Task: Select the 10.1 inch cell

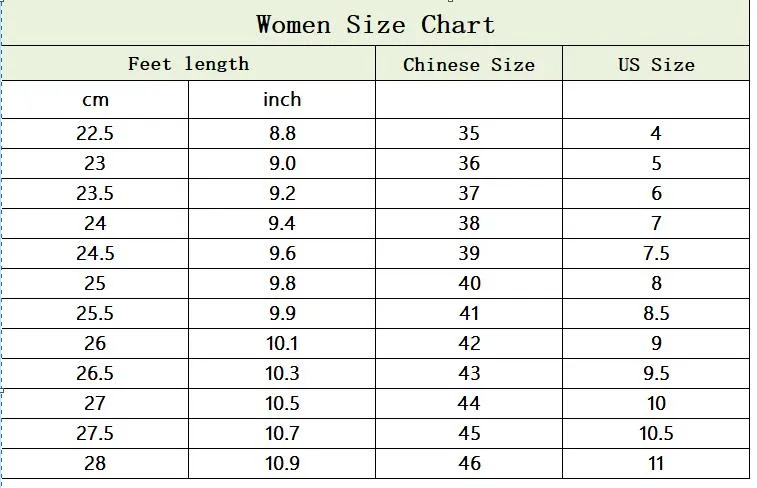Action: [282, 344]
